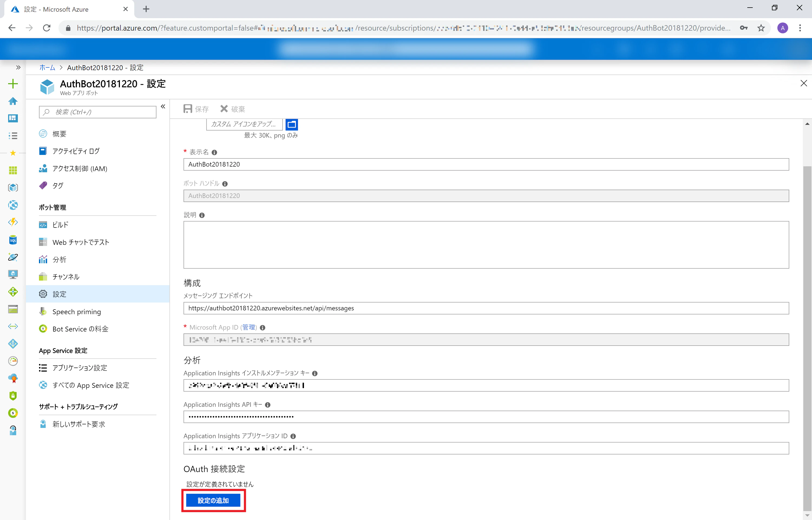The image size is (812, 520).
Task: Open All resources green grid icon
Action: pos(13,171)
